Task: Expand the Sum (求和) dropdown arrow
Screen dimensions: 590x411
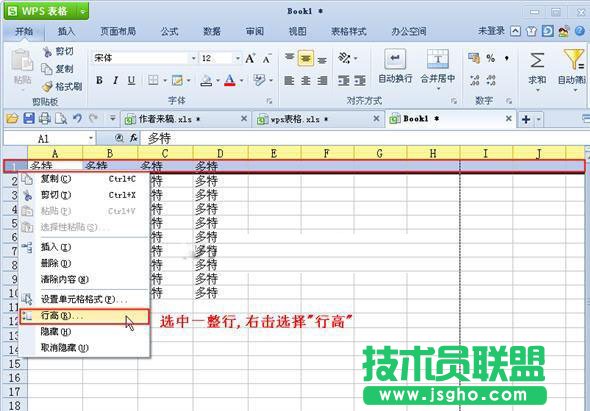Action: click(537, 90)
